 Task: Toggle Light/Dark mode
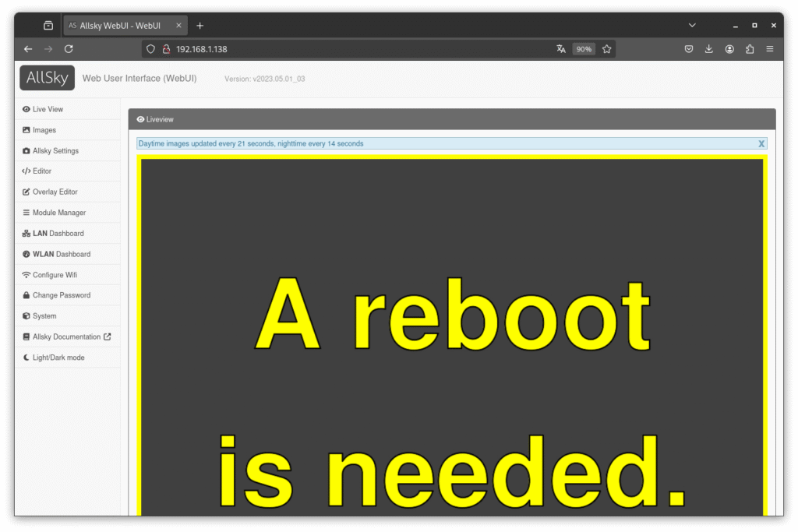click(58, 358)
